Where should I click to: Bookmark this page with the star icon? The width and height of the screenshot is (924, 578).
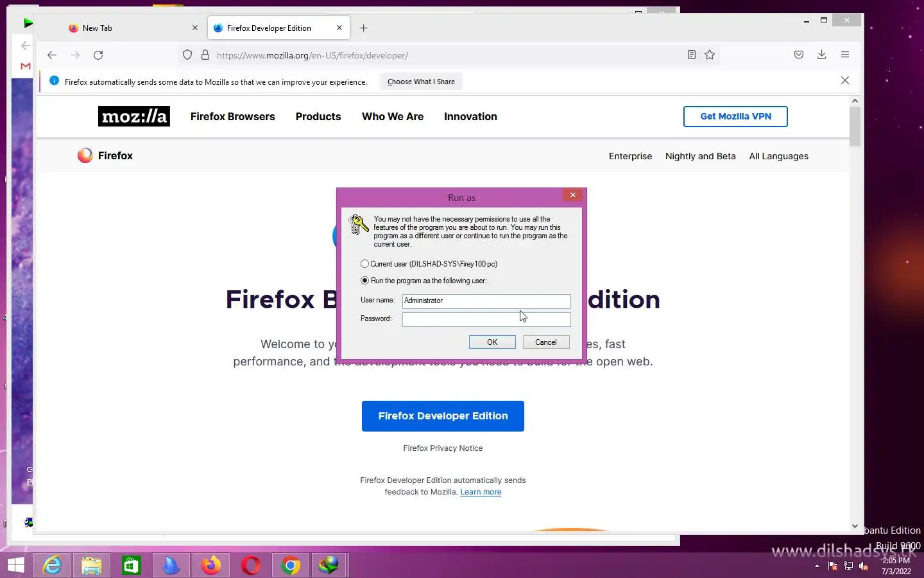tap(710, 55)
